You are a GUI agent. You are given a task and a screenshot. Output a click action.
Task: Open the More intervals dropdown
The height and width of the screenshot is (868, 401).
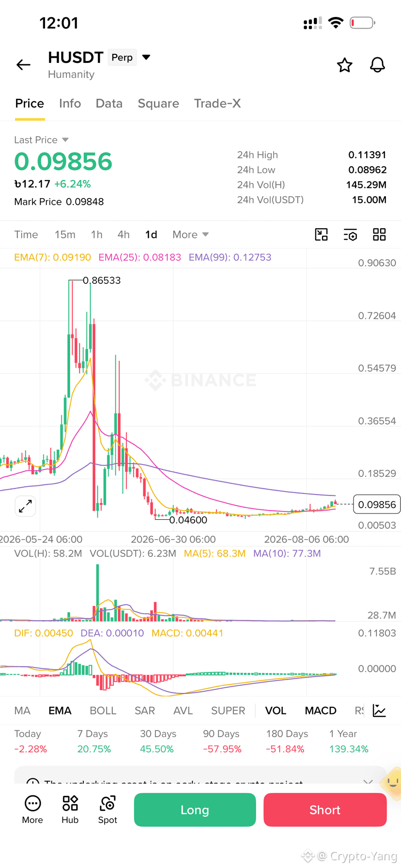[191, 234]
